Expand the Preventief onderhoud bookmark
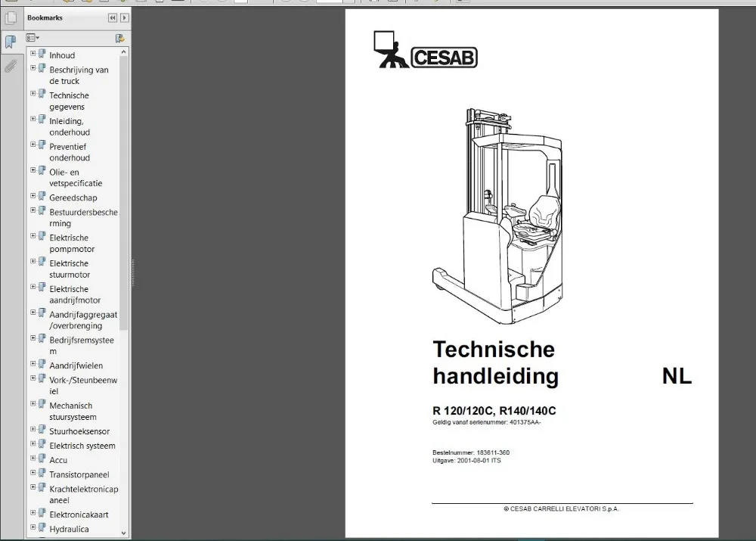 point(33,145)
